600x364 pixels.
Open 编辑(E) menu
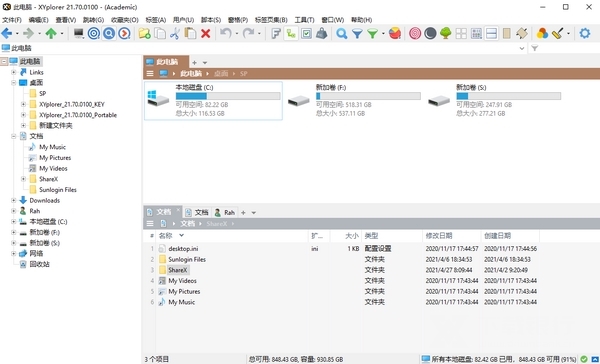click(38, 20)
